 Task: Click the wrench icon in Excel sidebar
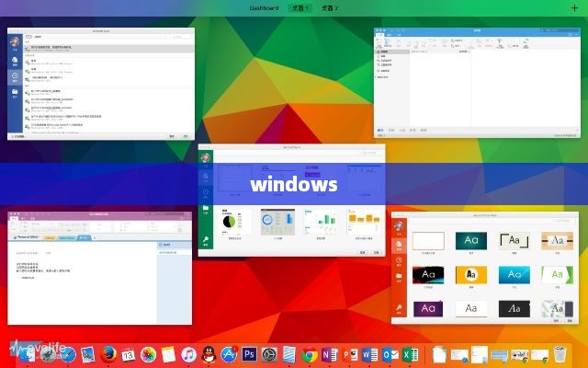[206, 240]
